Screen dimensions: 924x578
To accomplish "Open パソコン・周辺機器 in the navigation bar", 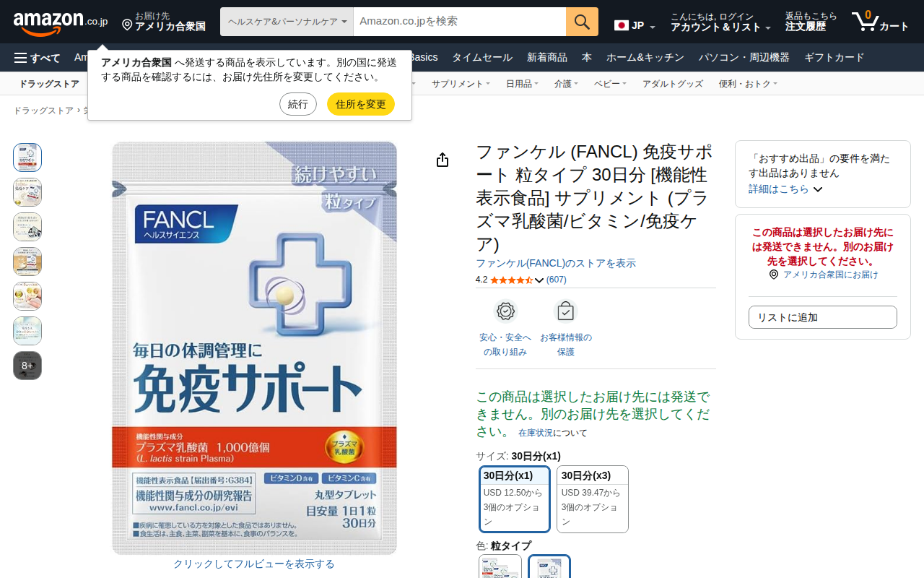I will [x=744, y=58].
